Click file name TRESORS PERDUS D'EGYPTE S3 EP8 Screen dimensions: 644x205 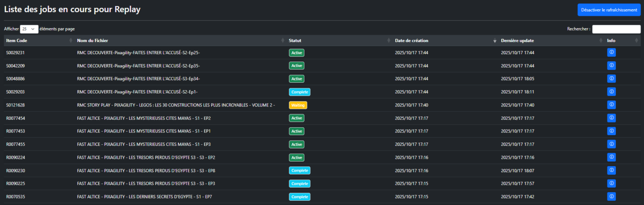coord(146,170)
